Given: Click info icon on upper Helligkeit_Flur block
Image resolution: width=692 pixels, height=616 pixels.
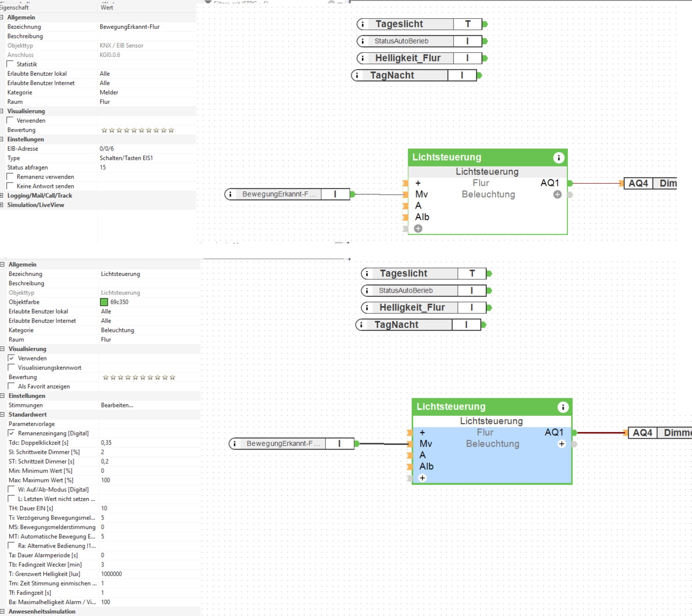Looking at the screenshot, I should coord(362,58).
